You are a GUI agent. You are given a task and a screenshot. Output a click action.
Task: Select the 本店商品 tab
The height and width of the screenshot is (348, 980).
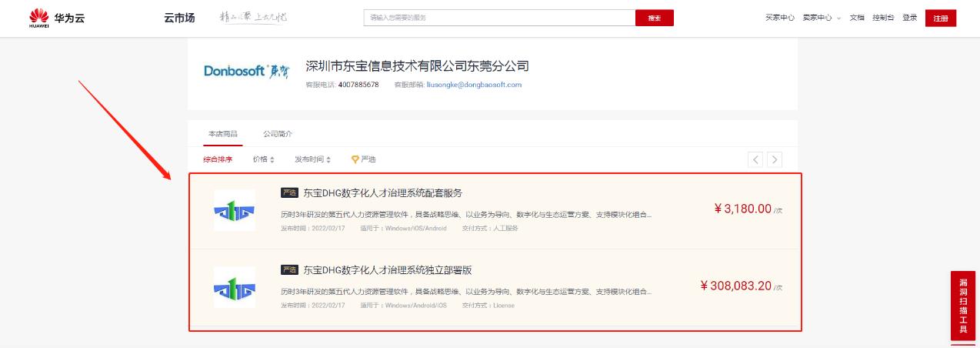[x=223, y=134]
